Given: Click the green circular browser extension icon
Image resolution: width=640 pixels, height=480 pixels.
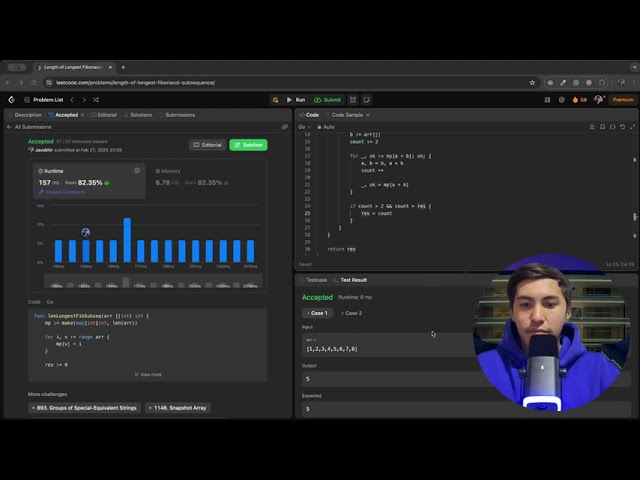Looking at the screenshot, I should pyautogui.click(x=576, y=82).
